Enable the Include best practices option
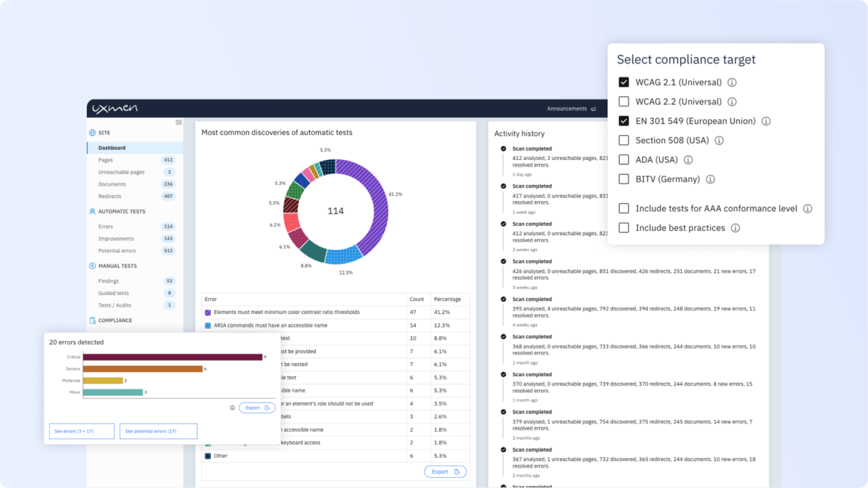This screenshot has width=868, height=488. point(623,228)
